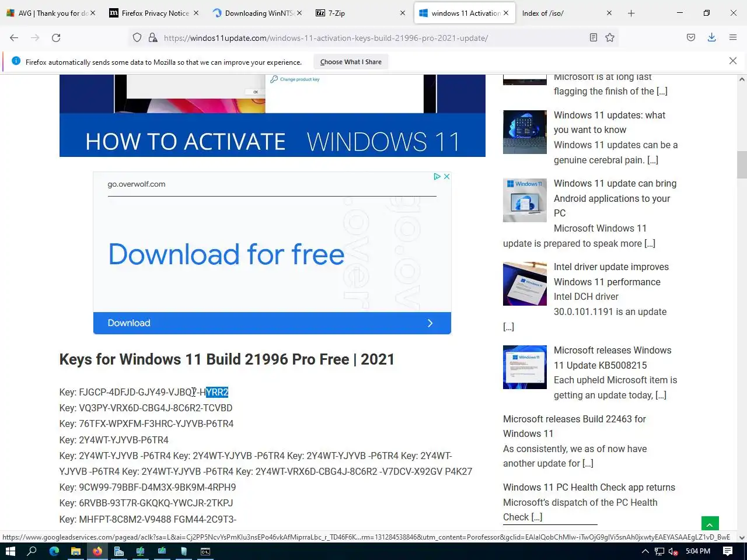Show hidden system tray icons

(x=645, y=551)
